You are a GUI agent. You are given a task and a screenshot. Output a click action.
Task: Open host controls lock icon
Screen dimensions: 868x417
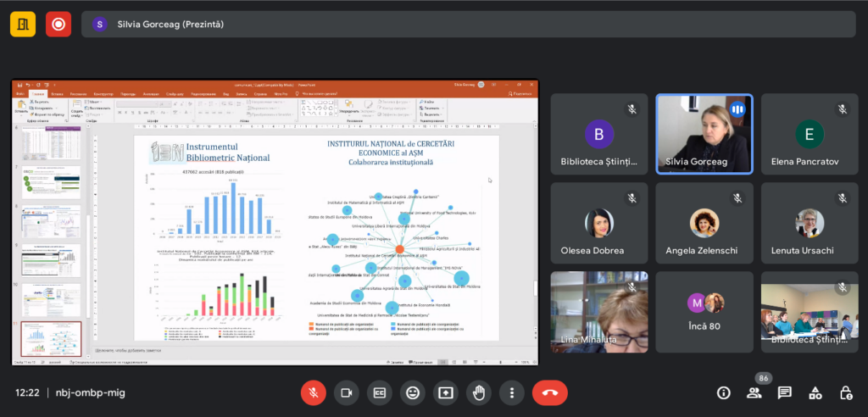click(x=845, y=392)
